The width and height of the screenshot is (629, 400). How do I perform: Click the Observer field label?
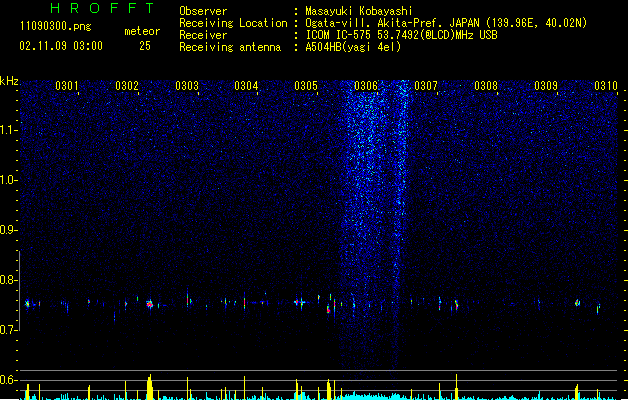point(203,11)
